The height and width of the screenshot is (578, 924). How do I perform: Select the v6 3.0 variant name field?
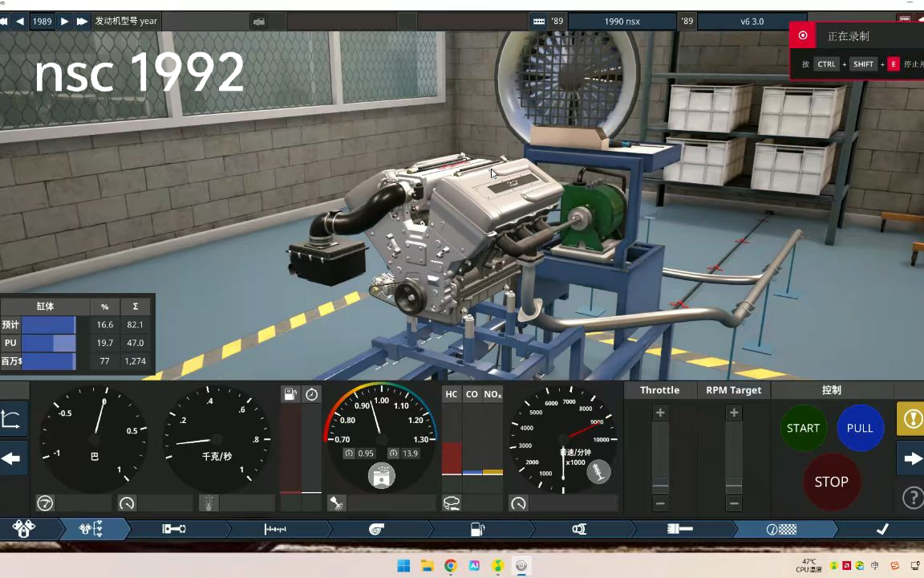point(752,21)
